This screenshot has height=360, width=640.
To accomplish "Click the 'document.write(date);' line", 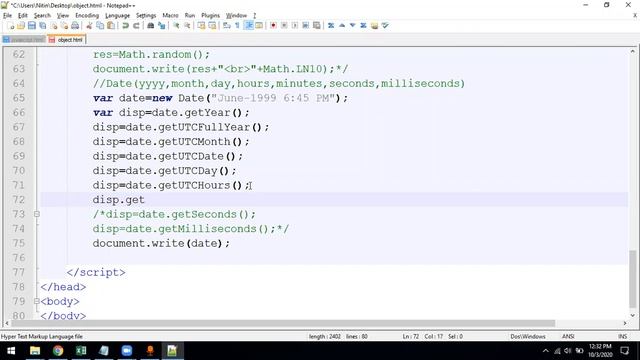I will pos(161,244).
